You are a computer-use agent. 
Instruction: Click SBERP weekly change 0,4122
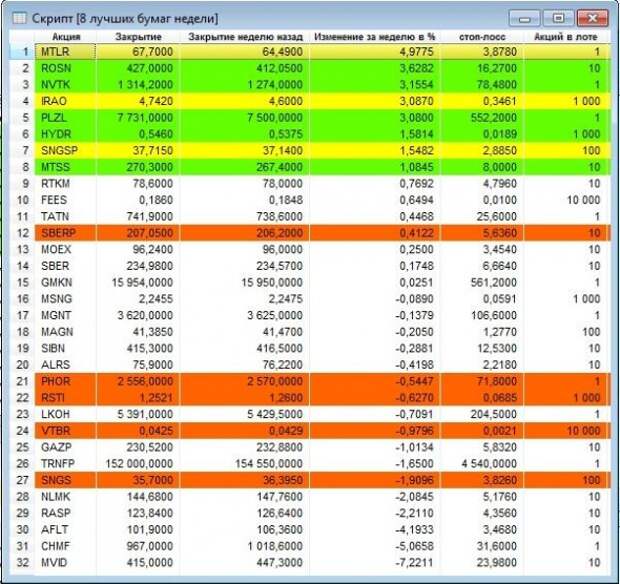374,233
